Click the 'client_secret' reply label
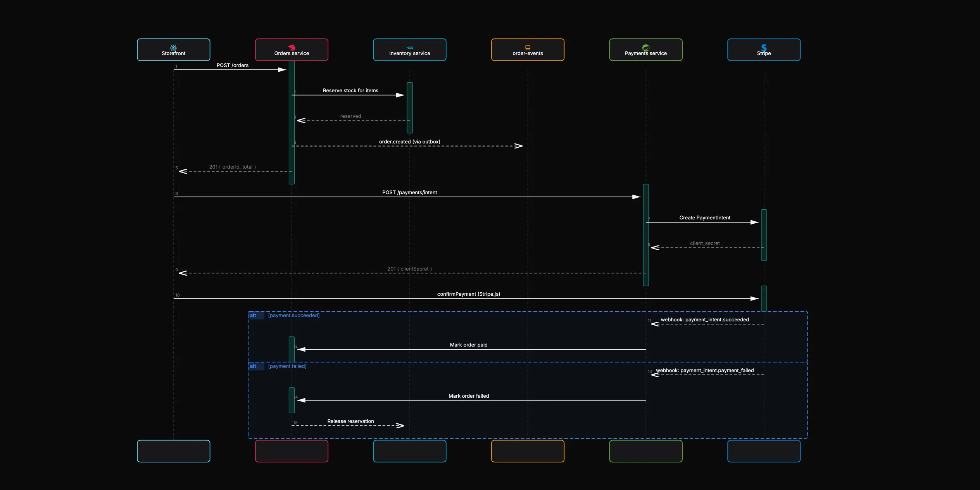This screenshot has width=980, height=490. tap(705, 243)
